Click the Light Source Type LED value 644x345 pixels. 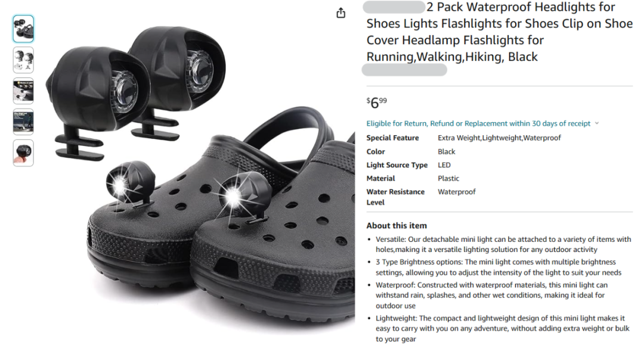(x=444, y=165)
